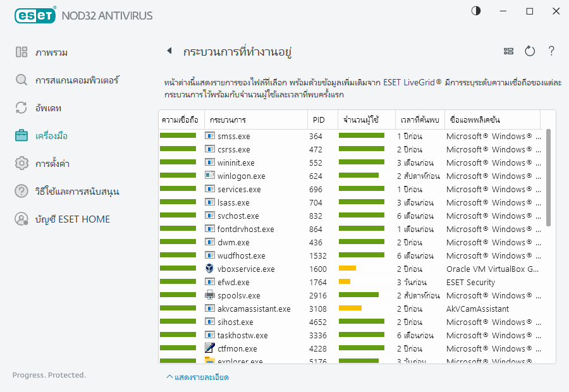This screenshot has width=569, height=392.
Task: Open Tools via the toolbox icon
Action: tap(21, 135)
